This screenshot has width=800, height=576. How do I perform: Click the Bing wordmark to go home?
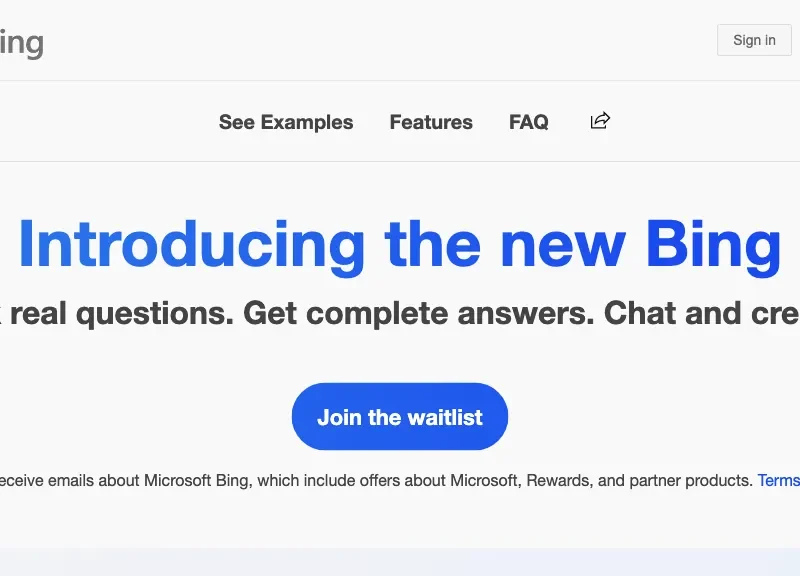pos(20,41)
